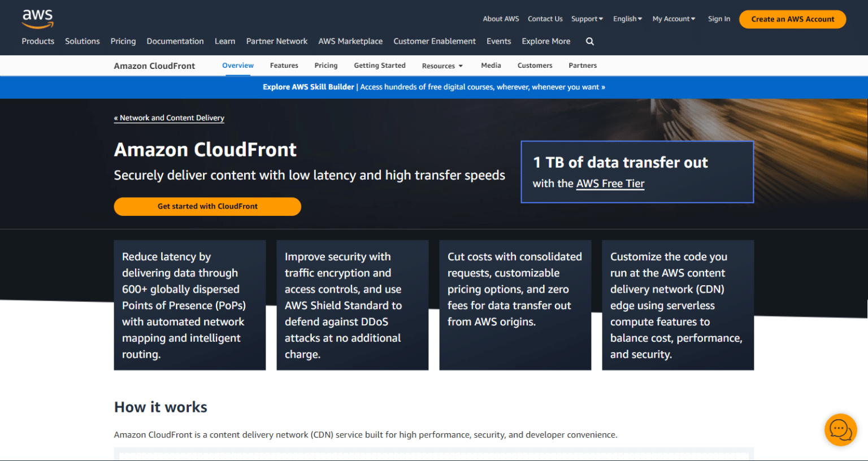Open the English language dropdown

click(x=627, y=19)
